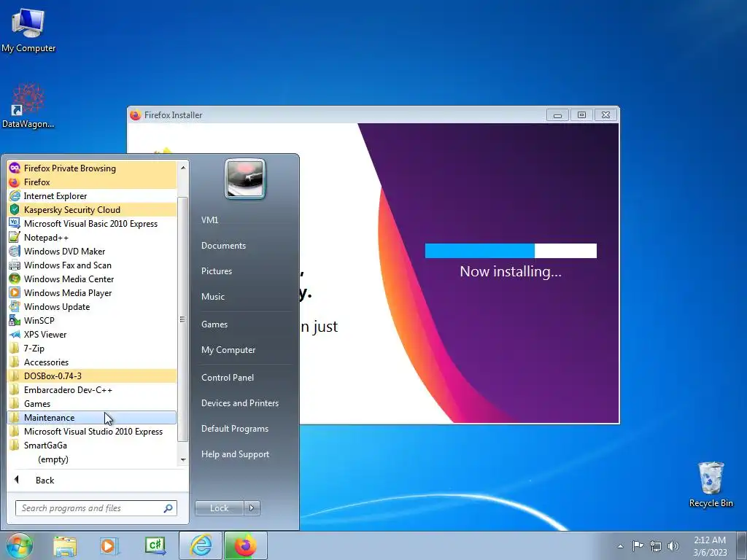The height and width of the screenshot is (560, 747).
Task: Launch Firefox from the programs list
Action: click(92, 182)
